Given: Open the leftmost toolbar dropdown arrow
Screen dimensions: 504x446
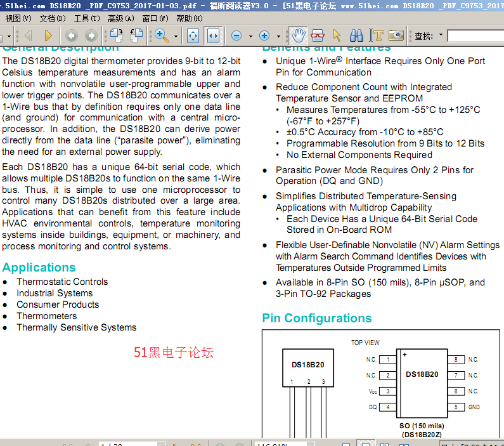Looking at the screenshot, I should (x=9, y=36).
